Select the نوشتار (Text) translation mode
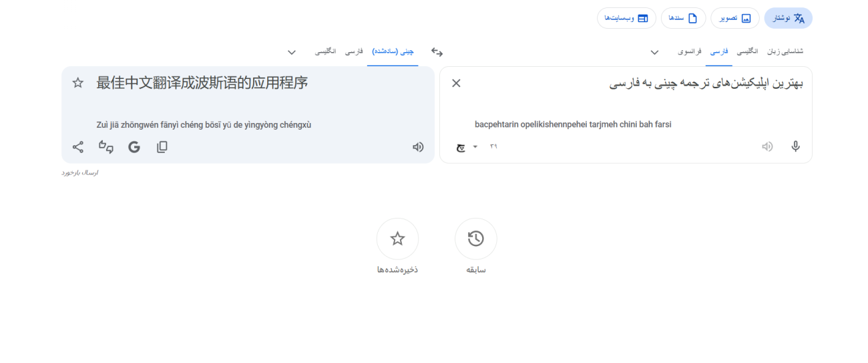 788,18
